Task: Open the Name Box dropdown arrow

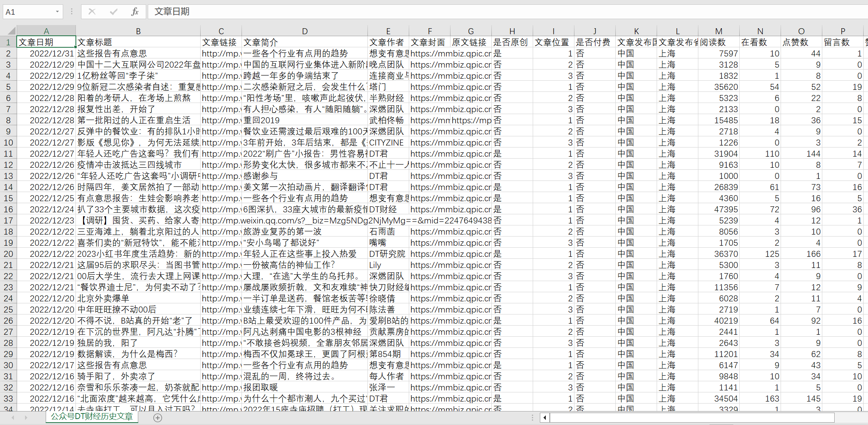Action: [x=57, y=12]
